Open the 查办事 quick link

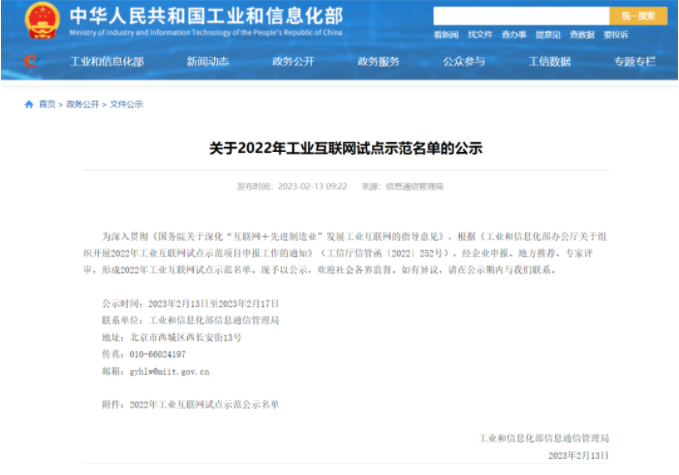[x=514, y=35]
